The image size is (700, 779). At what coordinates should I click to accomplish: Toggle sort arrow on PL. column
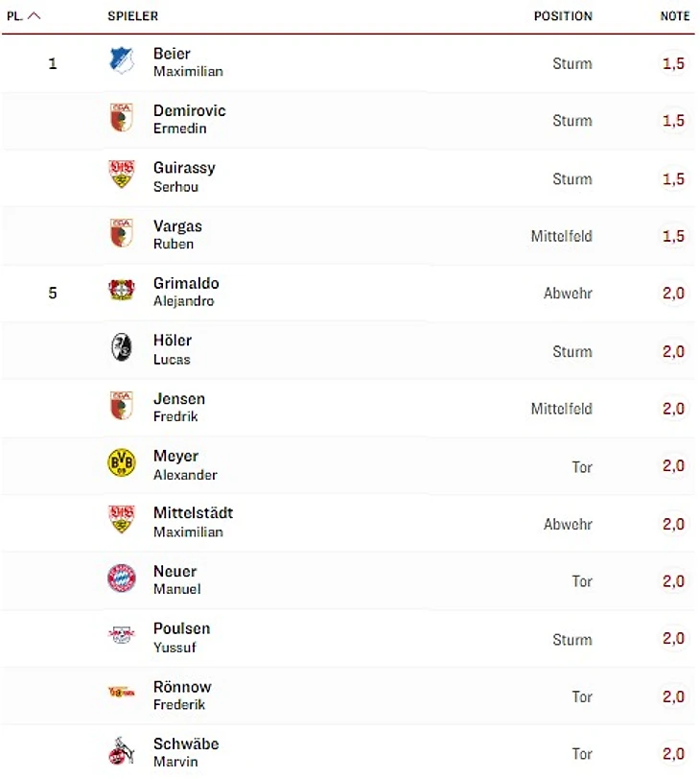click(x=35, y=16)
